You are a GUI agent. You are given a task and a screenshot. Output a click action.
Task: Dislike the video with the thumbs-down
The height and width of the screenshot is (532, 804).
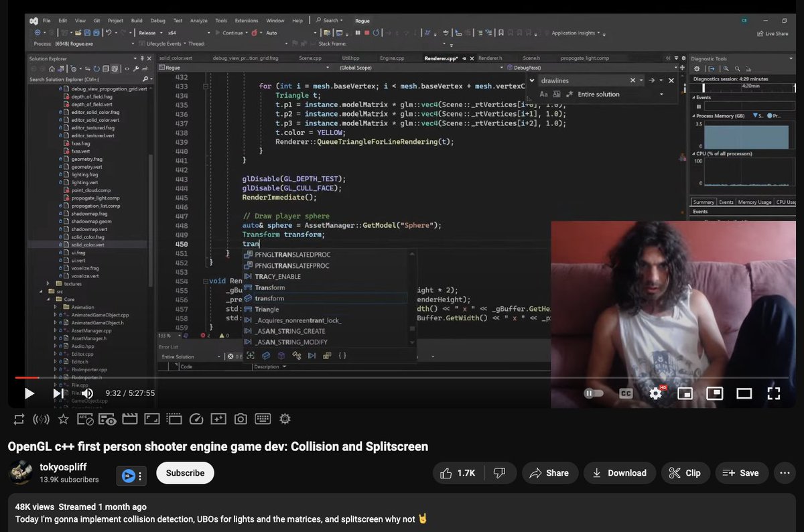point(499,473)
